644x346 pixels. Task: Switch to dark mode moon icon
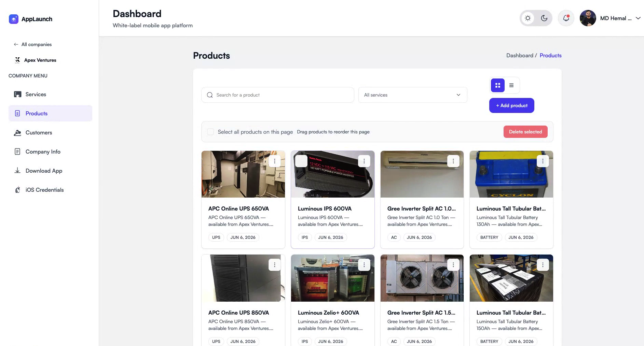pyautogui.click(x=544, y=18)
